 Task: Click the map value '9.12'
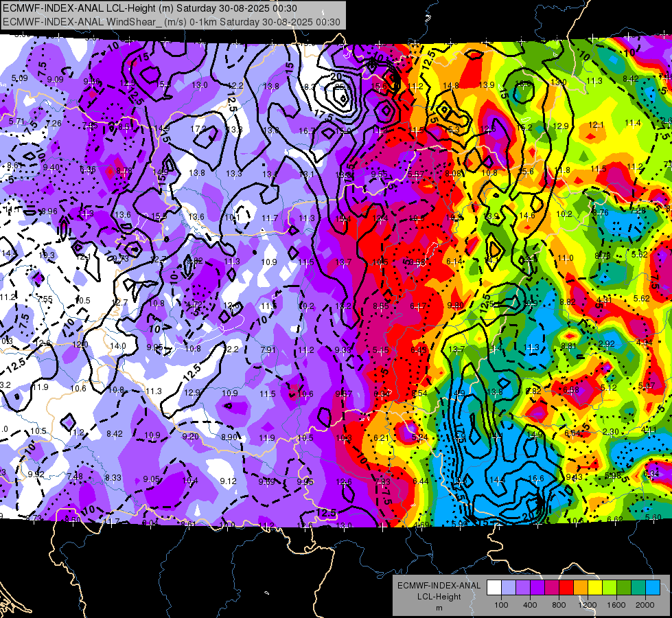point(228,481)
